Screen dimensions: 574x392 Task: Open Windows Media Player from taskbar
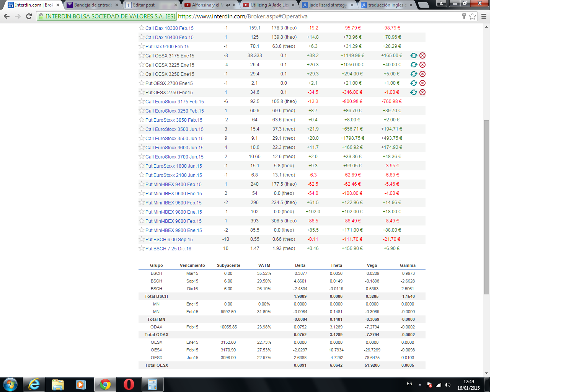(x=81, y=384)
